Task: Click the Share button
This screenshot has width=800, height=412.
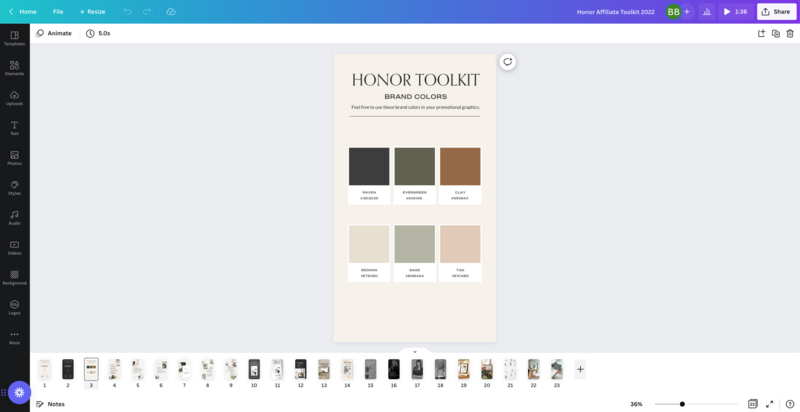Action: pos(776,11)
